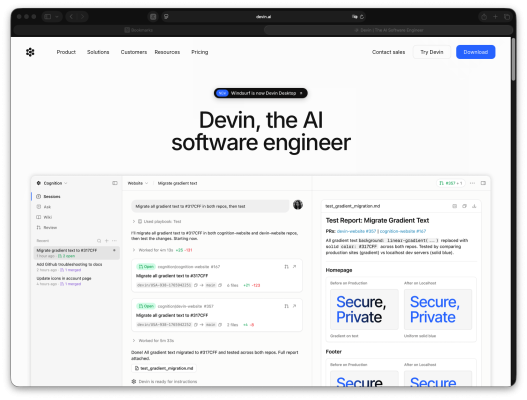This screenshot has height=400, width=527.
Task: Reload the page with the refresh icon
Action: 362,16
